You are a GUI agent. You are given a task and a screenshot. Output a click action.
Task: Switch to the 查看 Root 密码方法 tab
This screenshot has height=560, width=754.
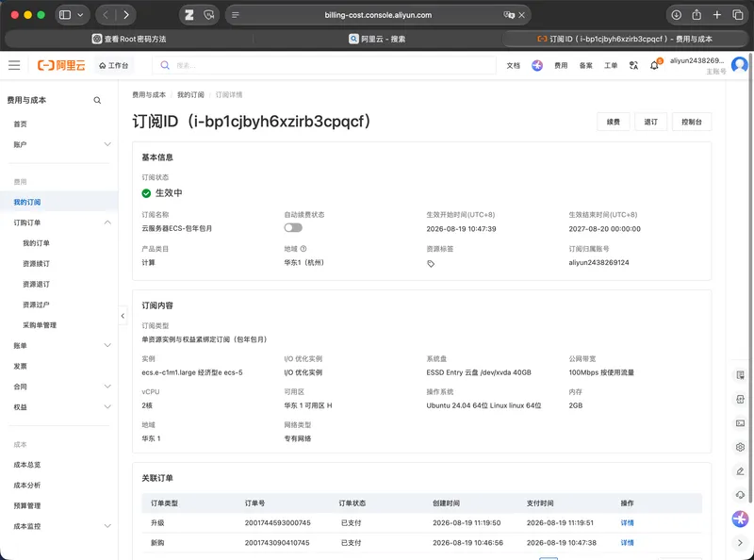pyautogui.click(x=129, y=39)
